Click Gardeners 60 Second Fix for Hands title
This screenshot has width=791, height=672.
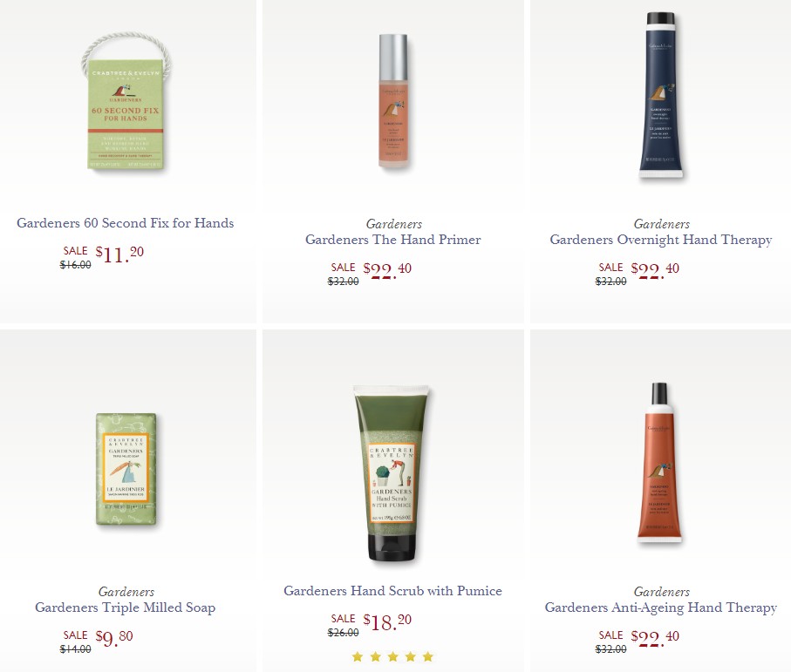click(125, 223)
